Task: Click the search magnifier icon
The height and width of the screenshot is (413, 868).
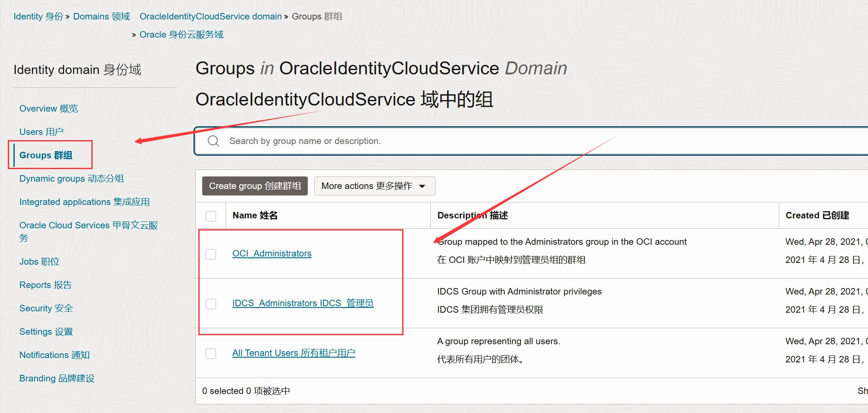Action: pos(213,141)
